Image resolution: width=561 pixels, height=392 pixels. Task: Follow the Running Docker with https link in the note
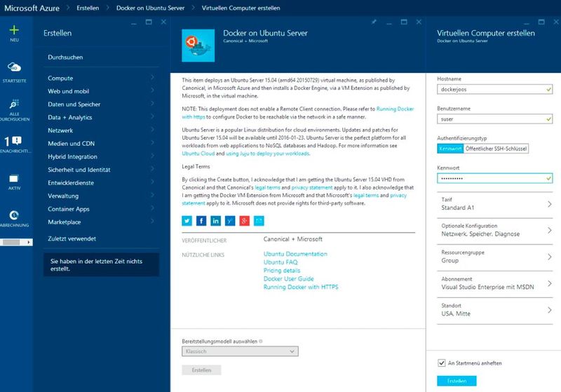click(395, 109)
